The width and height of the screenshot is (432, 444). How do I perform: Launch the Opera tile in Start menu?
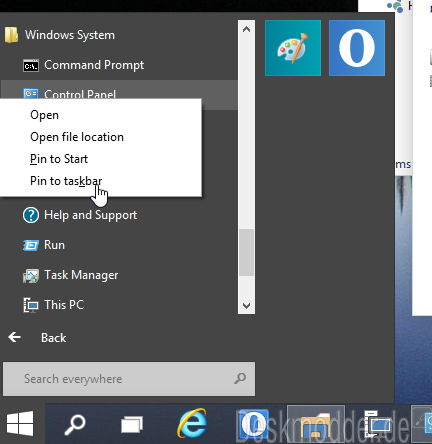pos(357,48)
